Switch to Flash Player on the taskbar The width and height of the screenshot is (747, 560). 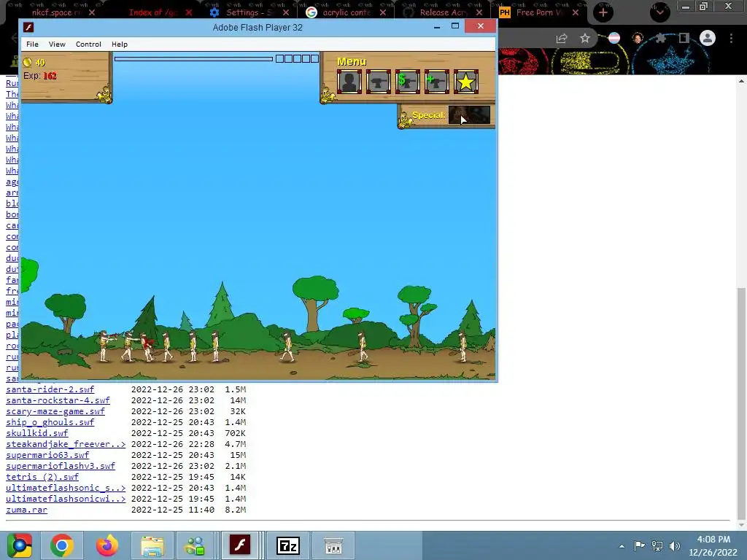click(x=240, y=545)
